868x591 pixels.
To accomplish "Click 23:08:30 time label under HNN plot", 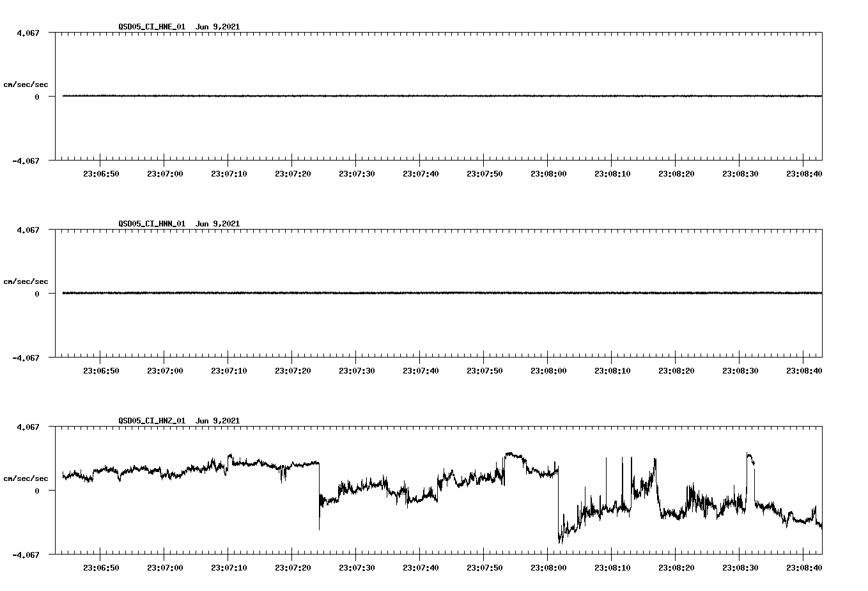I will [740, 371].
